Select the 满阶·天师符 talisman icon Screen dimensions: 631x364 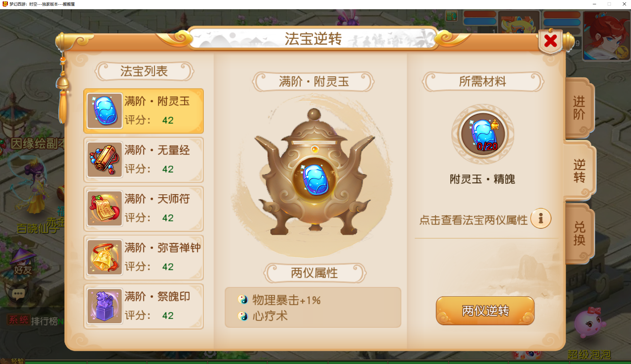pos(105,208)
